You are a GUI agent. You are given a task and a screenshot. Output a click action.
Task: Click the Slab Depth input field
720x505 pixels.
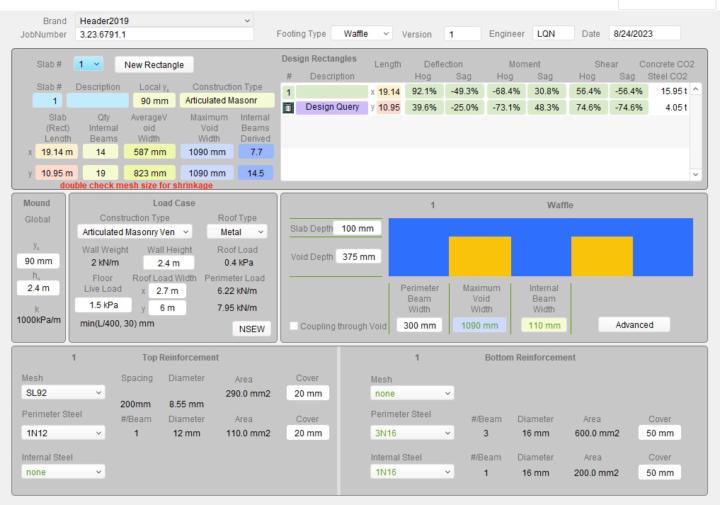pyautogui.click(x=357, y=228)
